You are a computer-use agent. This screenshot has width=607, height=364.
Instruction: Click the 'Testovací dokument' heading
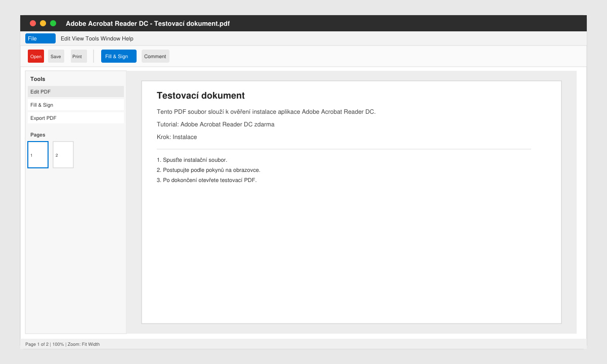(201, 96)
